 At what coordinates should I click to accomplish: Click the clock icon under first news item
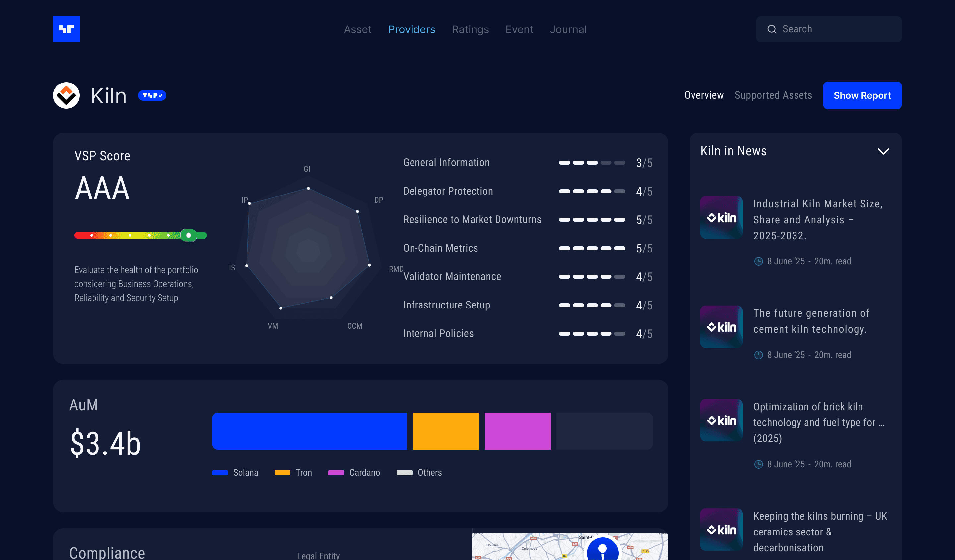(x=758, y=261)
